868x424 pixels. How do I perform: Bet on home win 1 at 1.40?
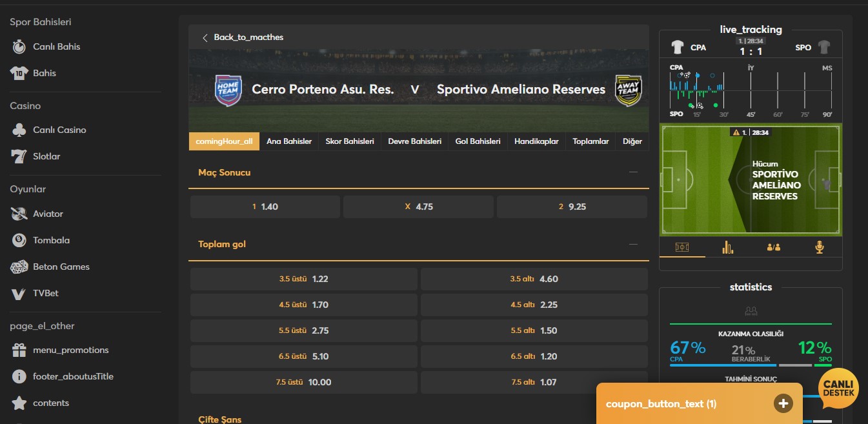(265, 207)
